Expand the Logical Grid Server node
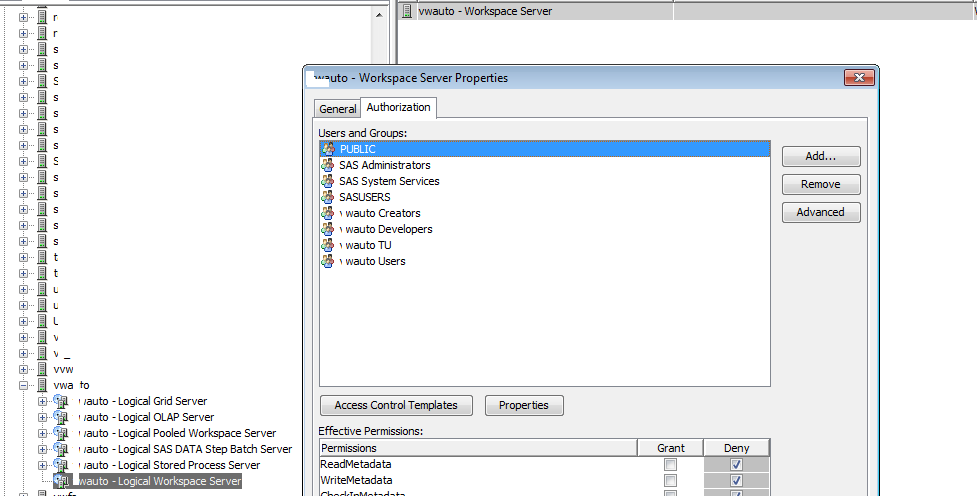 [42, 401]
